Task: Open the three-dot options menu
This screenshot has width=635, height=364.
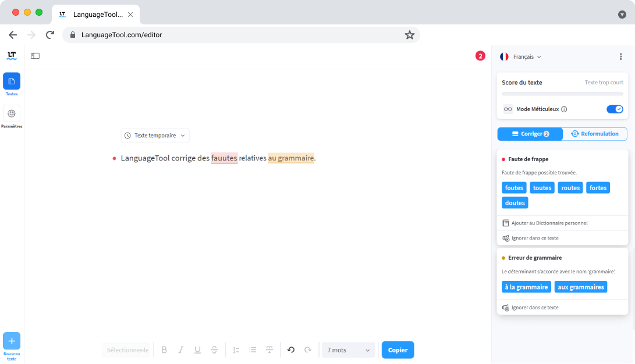Action: pos(620,56)
